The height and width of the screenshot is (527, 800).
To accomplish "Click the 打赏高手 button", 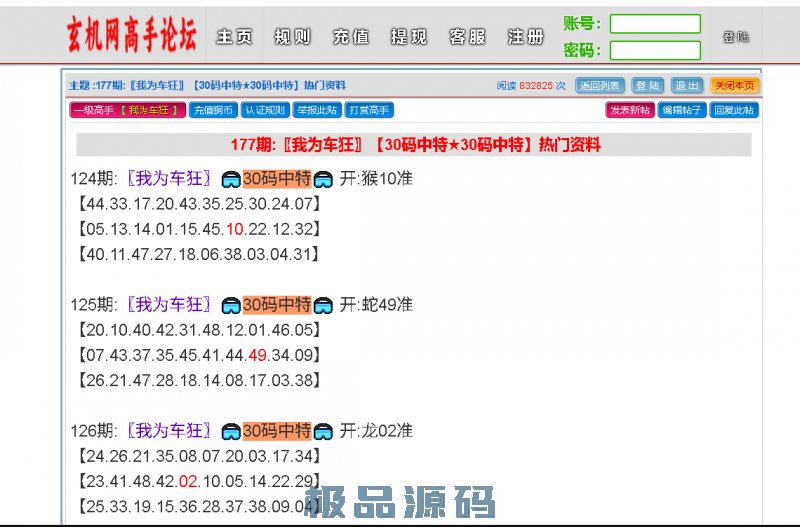I will 369,110.
